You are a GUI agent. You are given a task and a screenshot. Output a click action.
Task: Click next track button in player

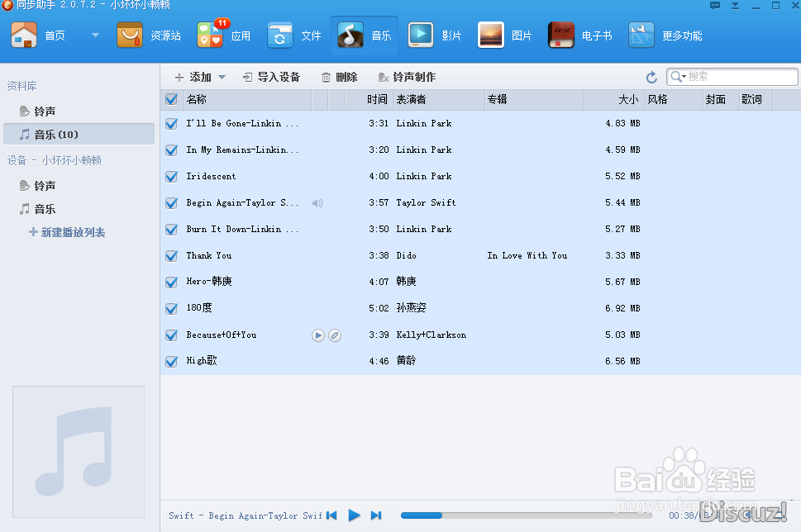(376, 515)
